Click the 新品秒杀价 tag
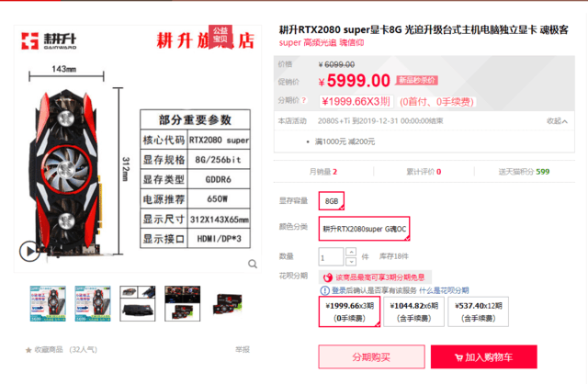588x384 pixels. (417, 80)
